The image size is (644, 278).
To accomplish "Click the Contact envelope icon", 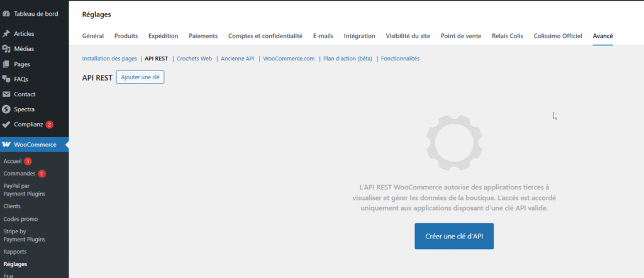I will pos(6,94).
